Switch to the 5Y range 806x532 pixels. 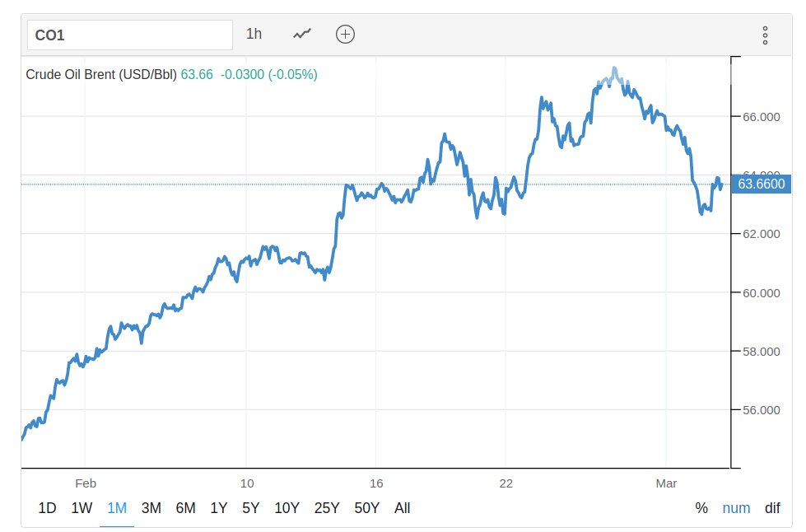251,508
